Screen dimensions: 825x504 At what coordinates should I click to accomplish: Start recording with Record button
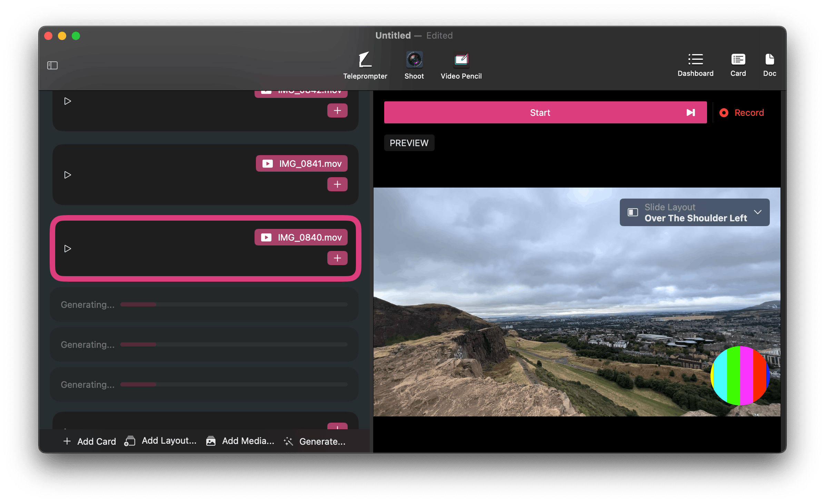[742, 113]
